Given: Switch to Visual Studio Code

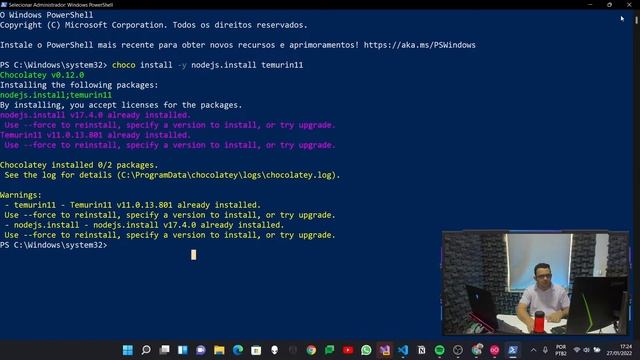Looking at the screenshot, I should [403, 350].
